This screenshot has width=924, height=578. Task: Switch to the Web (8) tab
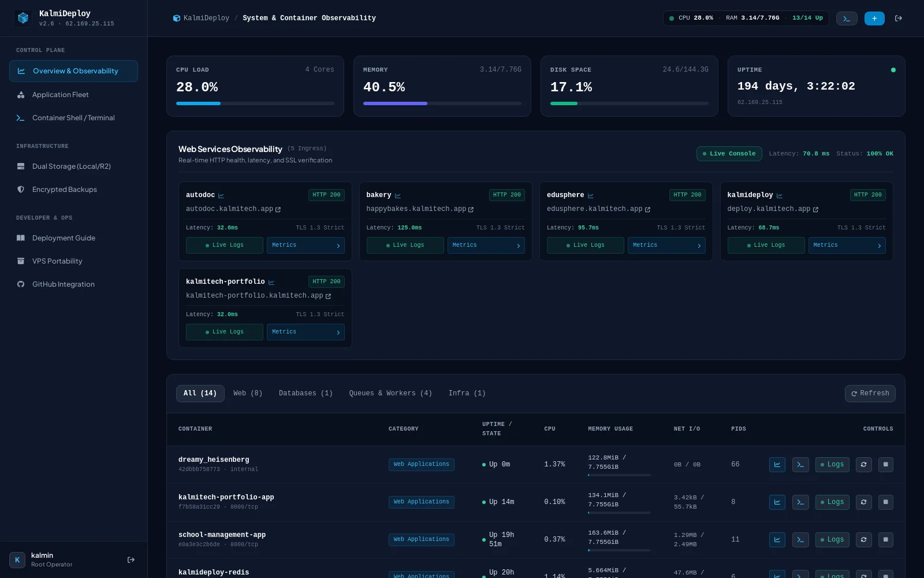pos(248,394)
